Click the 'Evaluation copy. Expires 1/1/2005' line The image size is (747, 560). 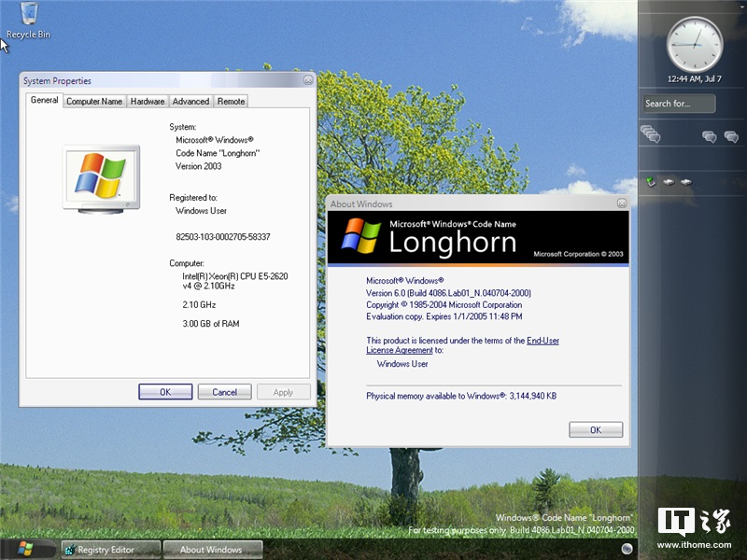444,316
